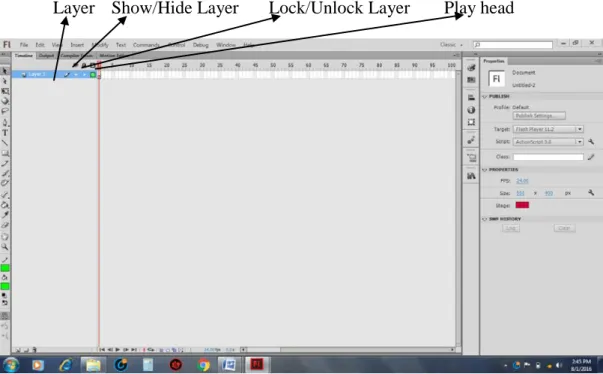Image resolution: width=603 pixels, height=374 pixels.
Task: Open the Insert menu
Action: 77,45
